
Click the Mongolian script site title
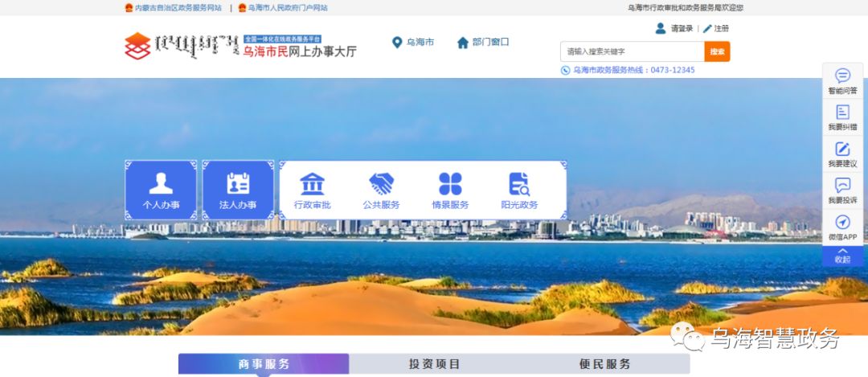(197, 46)
